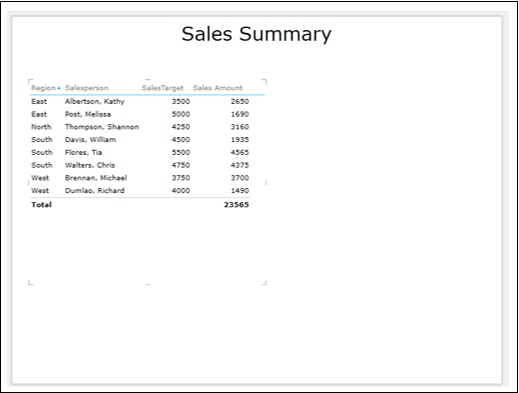Select the Region column header
Screen dimensions: 519x393
click(x=43, y=88)
